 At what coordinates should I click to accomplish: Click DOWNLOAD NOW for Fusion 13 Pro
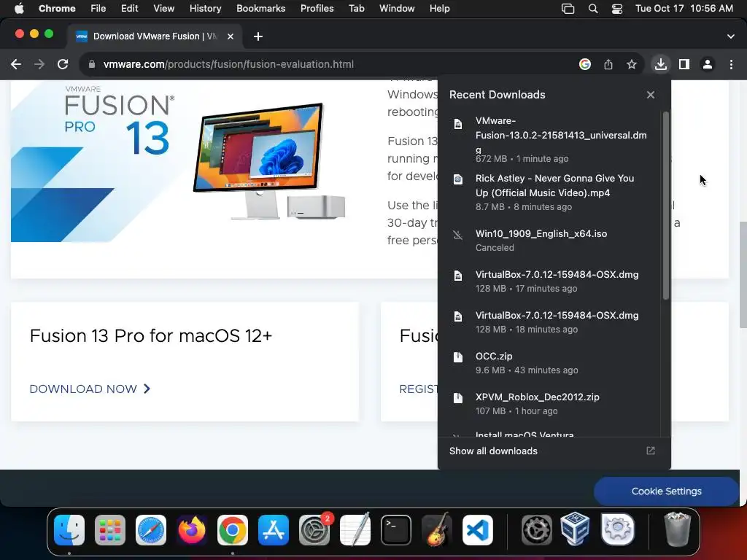(x=90, y=389)
